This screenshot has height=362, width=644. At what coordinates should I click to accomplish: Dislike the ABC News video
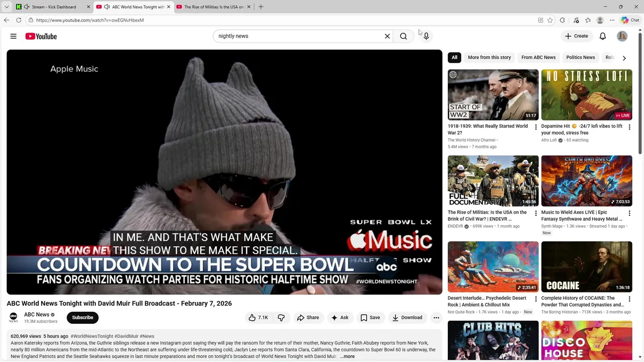tap(281, 318)
